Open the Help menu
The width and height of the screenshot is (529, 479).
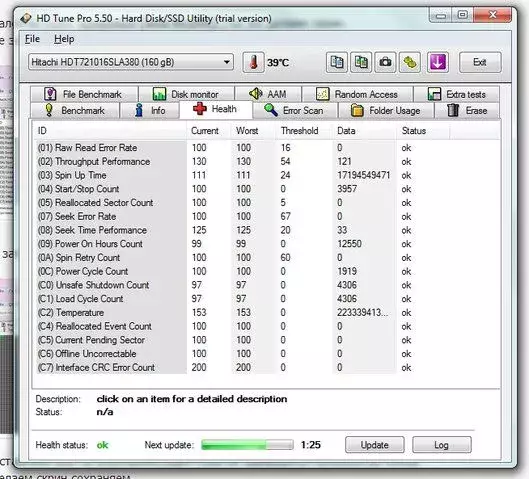tap(64, 39)
